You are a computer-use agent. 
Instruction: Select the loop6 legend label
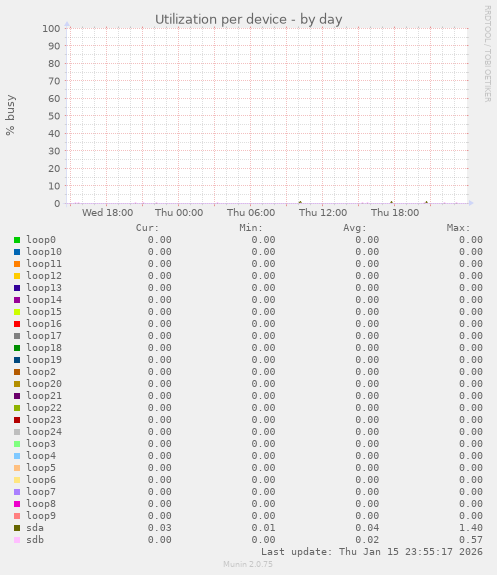[41, 480]
